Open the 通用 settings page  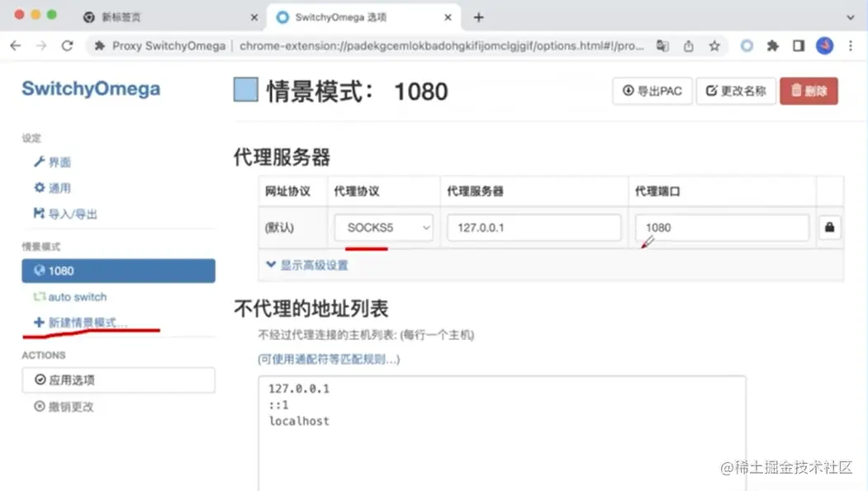tap(53, 188)
